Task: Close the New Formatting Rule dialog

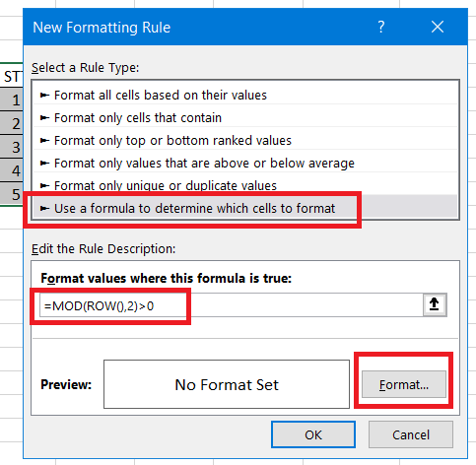Action: tap(438, 27)
